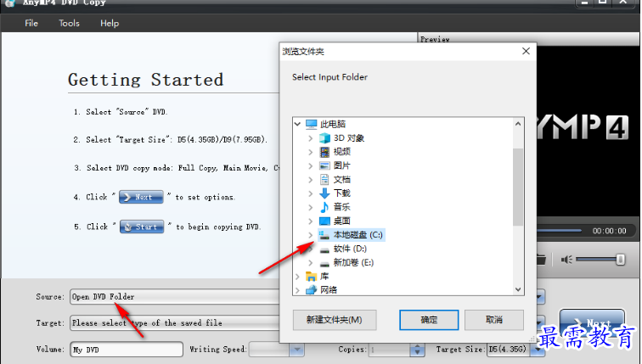
Task: Select the 音乐 music note icon
Action: [324, 207]
